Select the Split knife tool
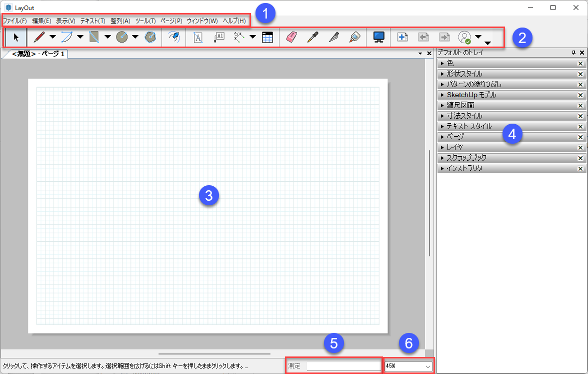 pyautogui.click(x=333, y=38)
